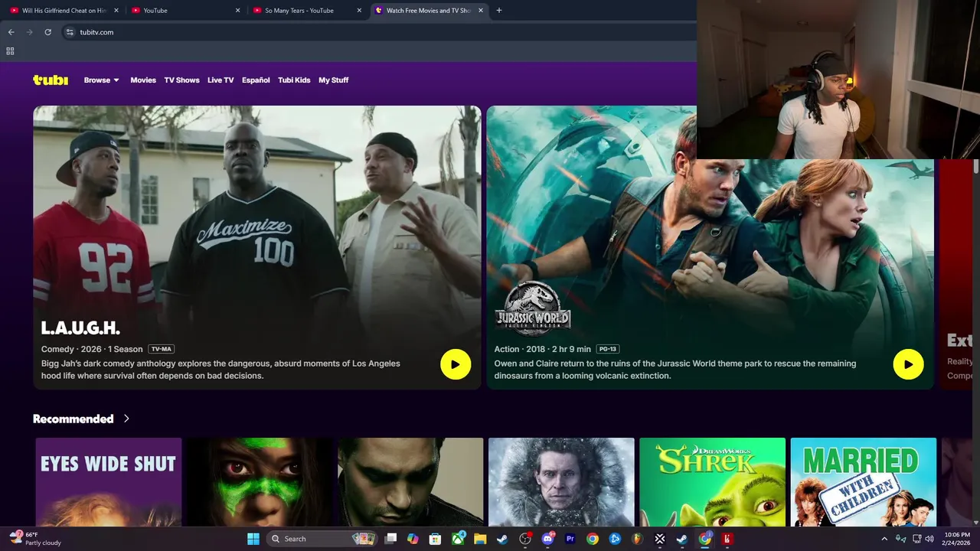Screen dimensions: 980x551
Task: Open the black X app icon
Action: [659, 539]
